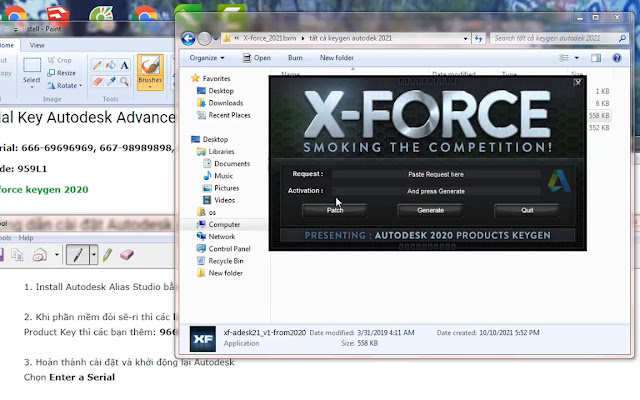Select New folder in the navigation tree

pos(220,273)
